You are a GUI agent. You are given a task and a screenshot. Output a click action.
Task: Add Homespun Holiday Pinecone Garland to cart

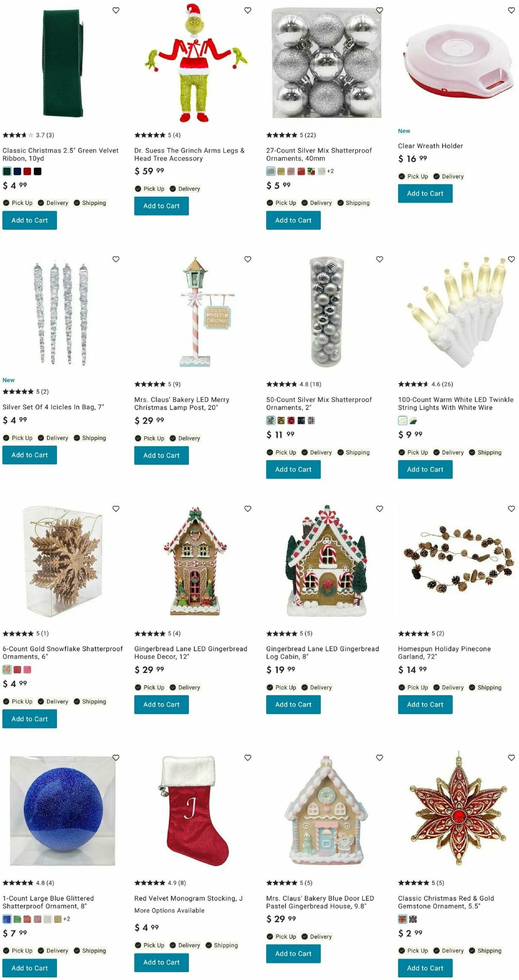pyautogui.click(x=425, y=705)
